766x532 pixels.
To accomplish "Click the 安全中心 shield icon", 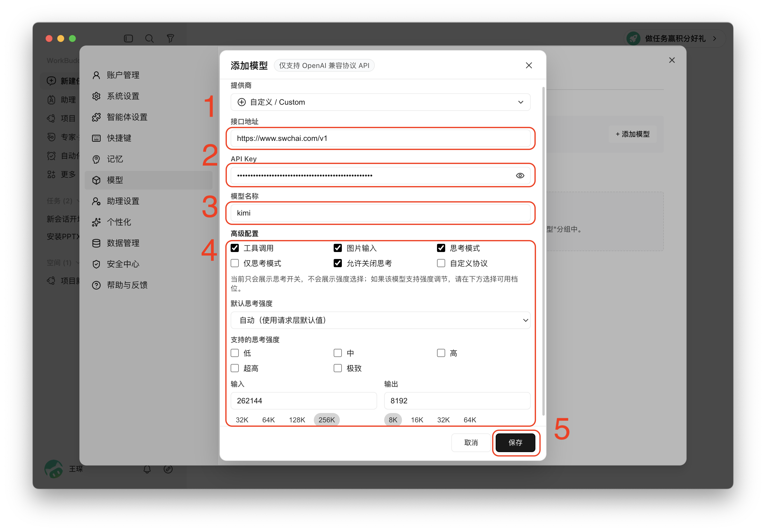I will point(96,264).
